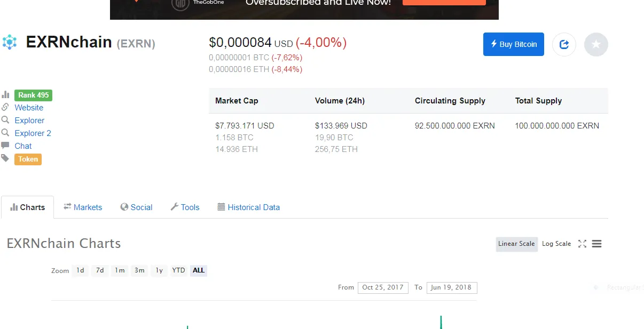Image resolution: width=644 pixels, height=329 pixels.
Task: Set chart zoom to 1y
Action: pyautogui.click(x=159, y=270)
